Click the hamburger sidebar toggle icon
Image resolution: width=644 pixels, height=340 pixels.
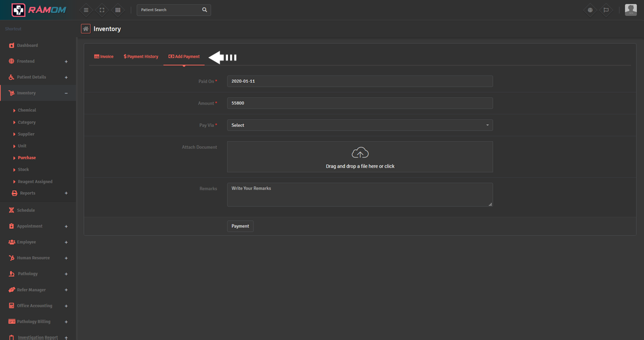[x=86, y=10]
